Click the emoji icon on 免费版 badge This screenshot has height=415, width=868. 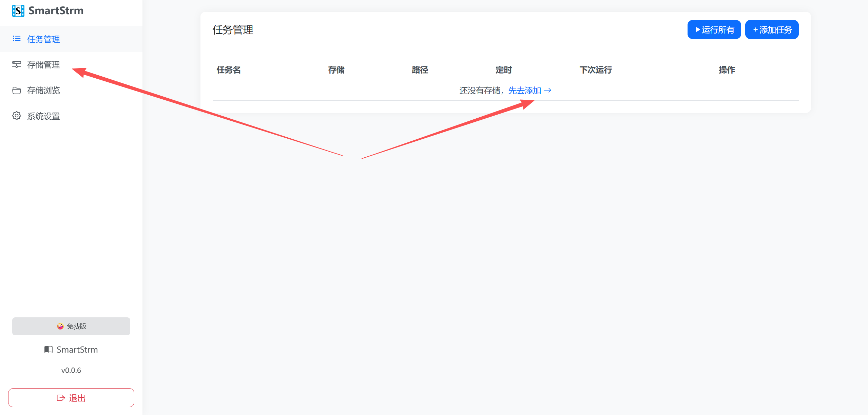point(60,326)
